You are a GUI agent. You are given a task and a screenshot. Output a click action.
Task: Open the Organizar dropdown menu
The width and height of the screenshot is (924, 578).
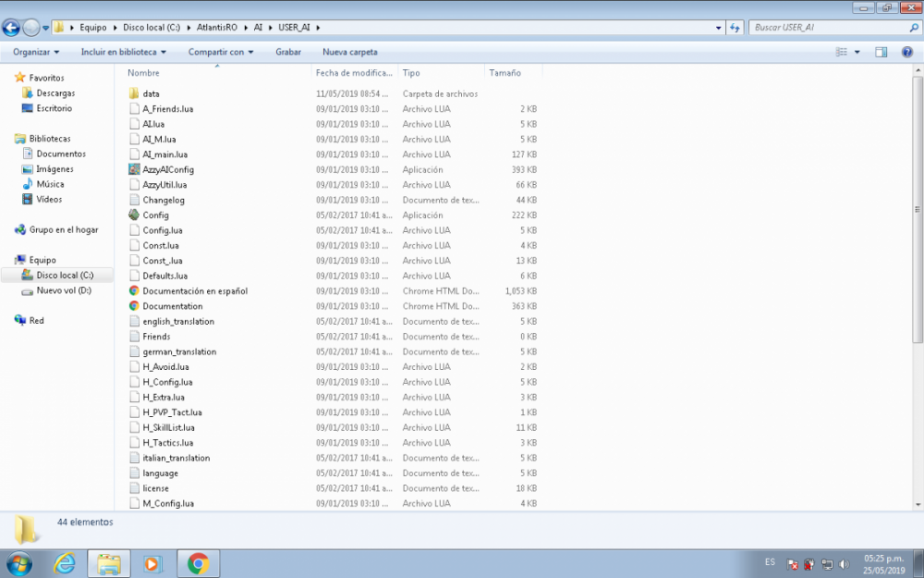[36, 52]
